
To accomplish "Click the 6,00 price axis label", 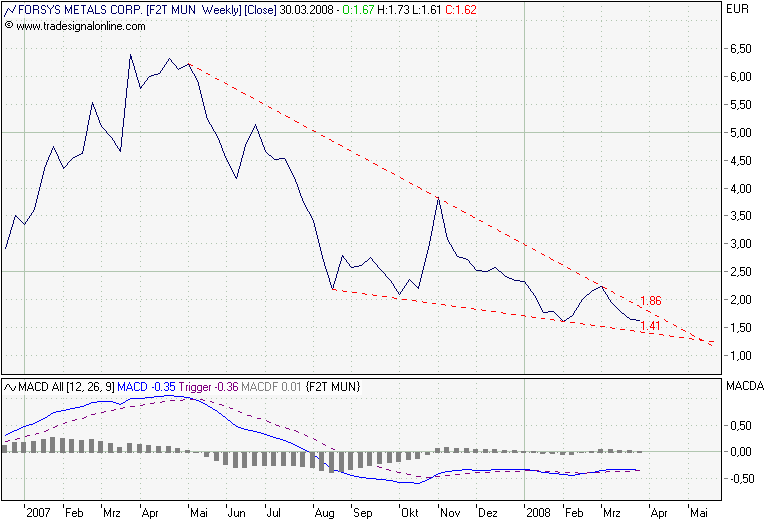I will point(741,77).
